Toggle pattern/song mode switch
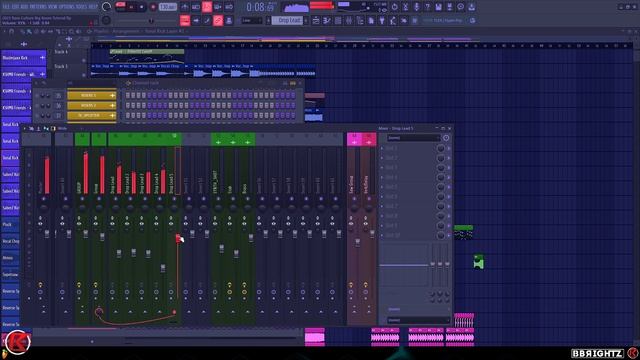640x360 pixels. [x=120, y=7]
